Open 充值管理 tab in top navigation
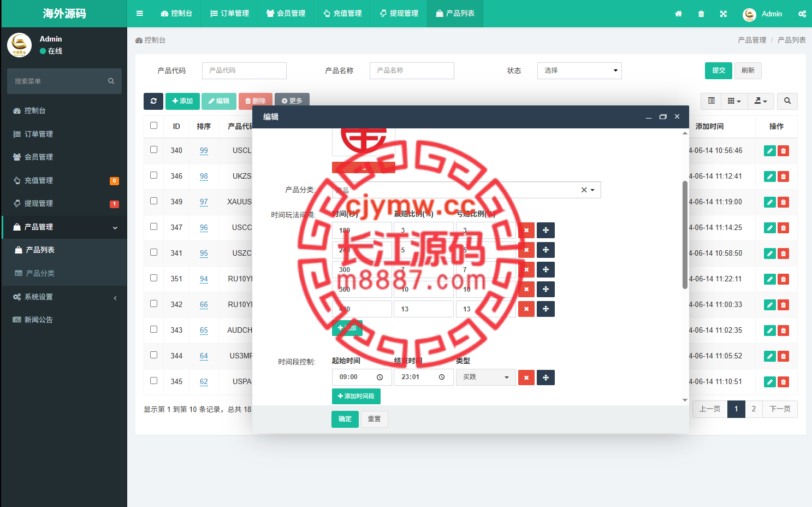812x507 pixels. [x=342, y=14]
